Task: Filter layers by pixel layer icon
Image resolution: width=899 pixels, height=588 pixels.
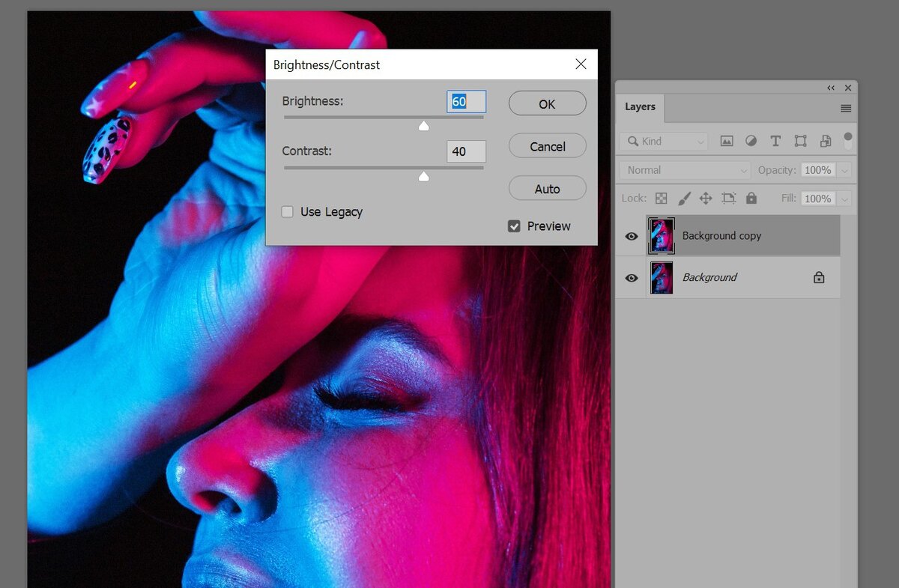Action: [x=726, y=141]
